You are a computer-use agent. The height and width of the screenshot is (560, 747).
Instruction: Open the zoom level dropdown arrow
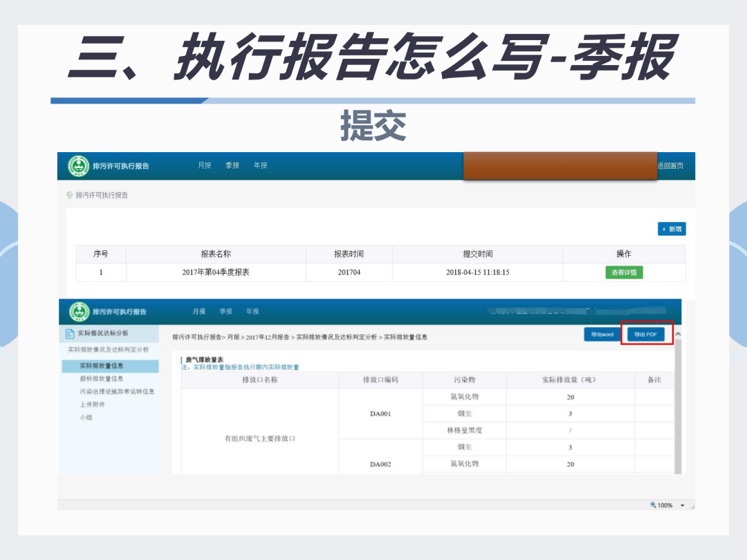point(682,505)
